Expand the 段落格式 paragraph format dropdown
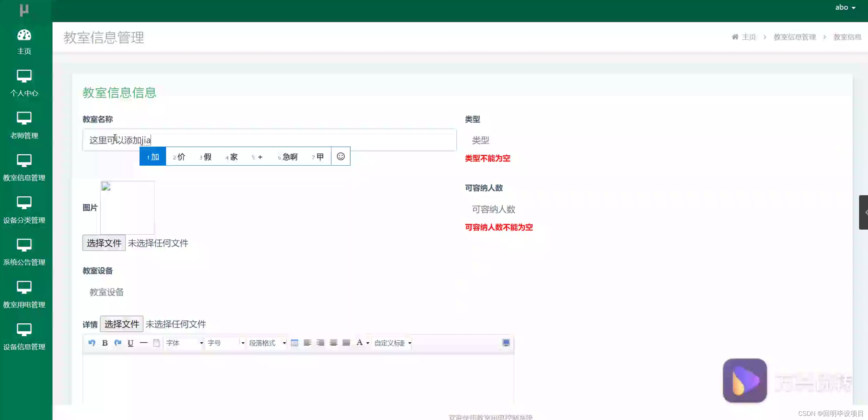868x420 pixels. point(267,343)
